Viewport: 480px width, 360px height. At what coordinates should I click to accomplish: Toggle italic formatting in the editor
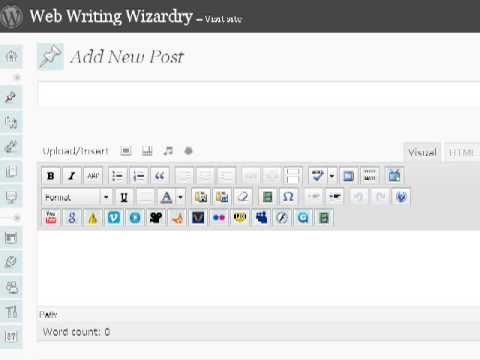pyautogui.click(x=72, y=176)
